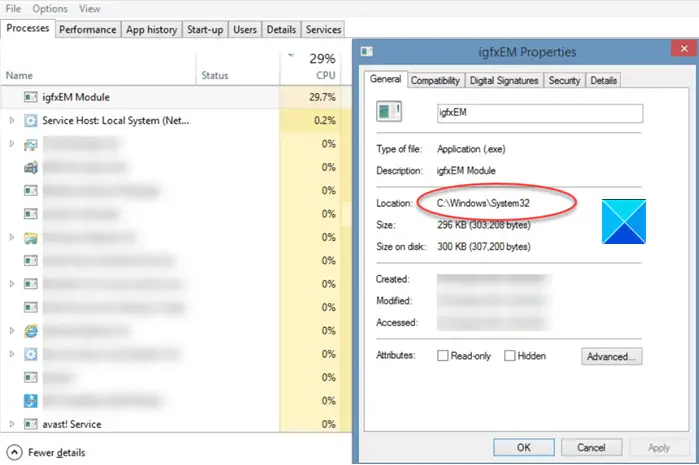Switch to the Performance tab

click(88, 29)
